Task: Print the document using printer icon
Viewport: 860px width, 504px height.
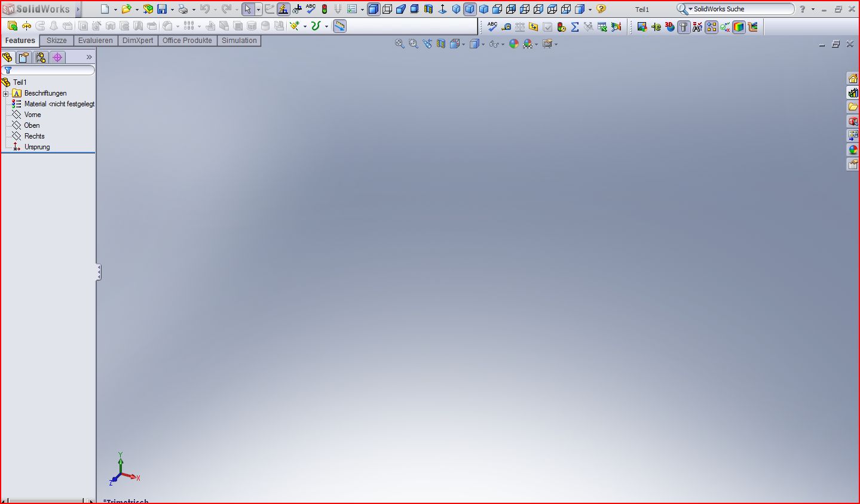Action: coord(183,9)
